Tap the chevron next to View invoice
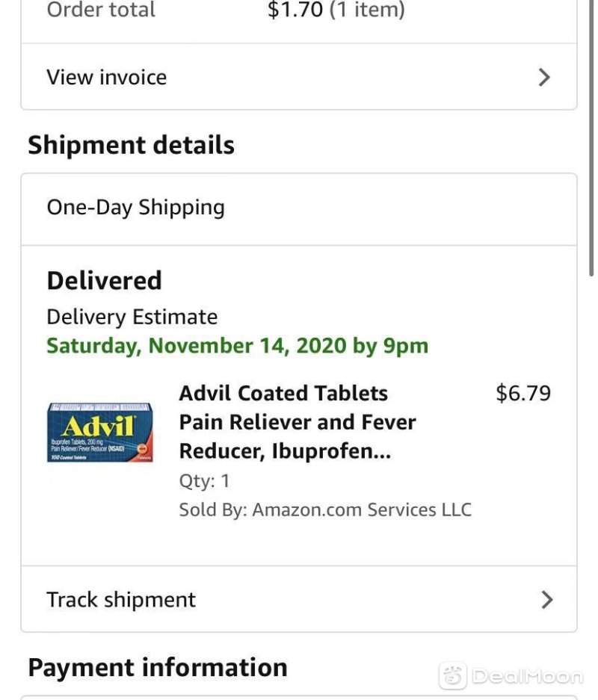Viewport: 598px width, 700px height. (544, 77)
